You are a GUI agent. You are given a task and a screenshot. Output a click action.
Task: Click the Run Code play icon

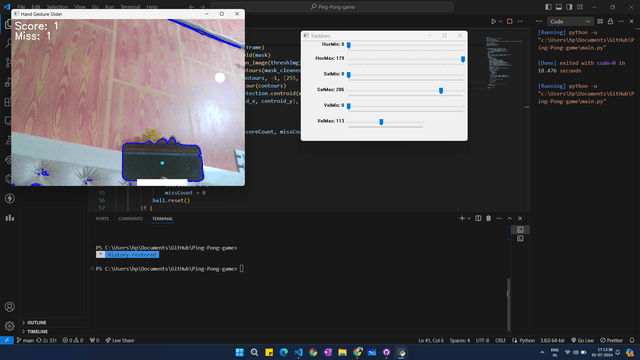pos(493,21)
